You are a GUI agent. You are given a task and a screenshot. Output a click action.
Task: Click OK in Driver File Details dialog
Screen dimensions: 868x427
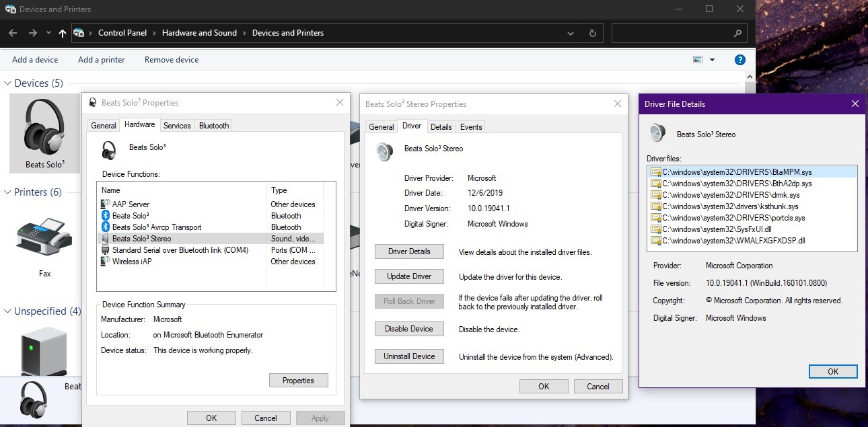833,371
